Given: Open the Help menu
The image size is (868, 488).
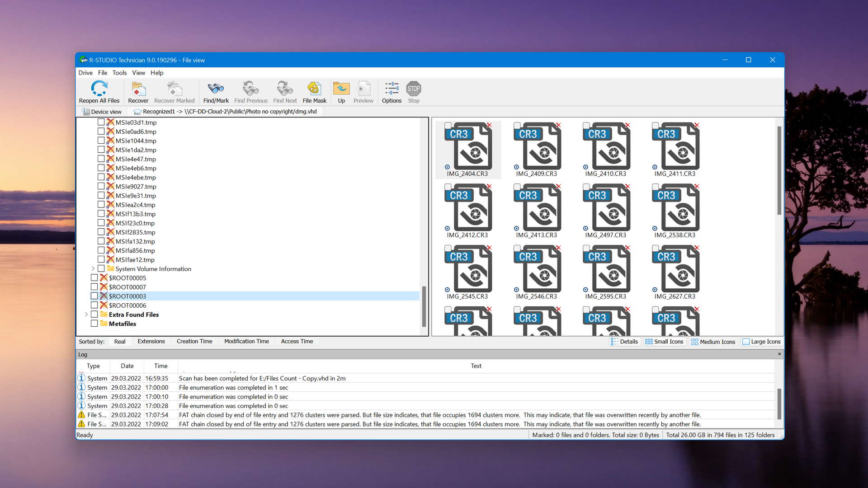Looking at the screenshot, I should coord(157,73).
